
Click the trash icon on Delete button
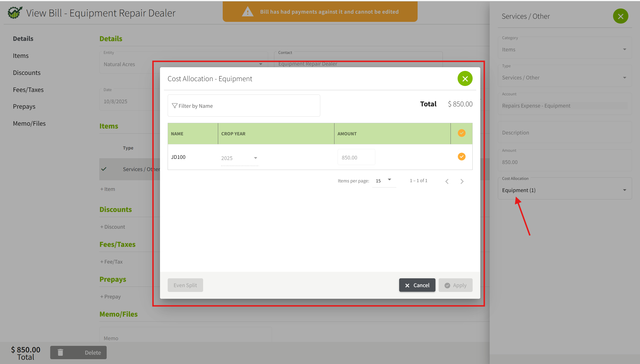click(x=60, y=352)
